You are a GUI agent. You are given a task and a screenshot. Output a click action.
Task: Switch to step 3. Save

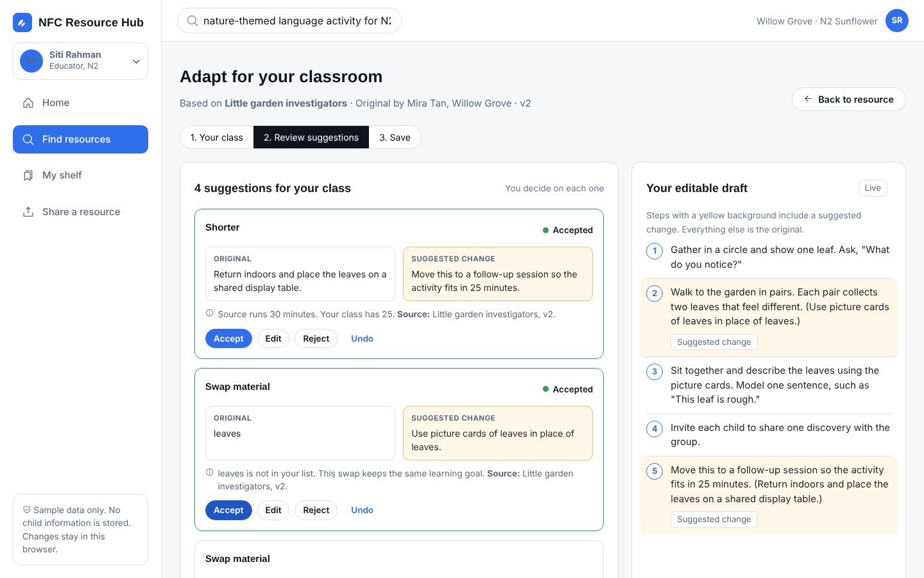pos(395,137)
